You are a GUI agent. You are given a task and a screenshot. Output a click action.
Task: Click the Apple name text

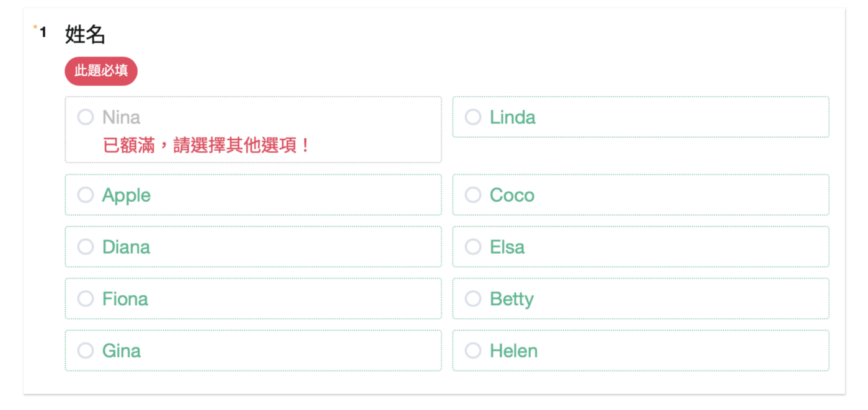[126, 195]
